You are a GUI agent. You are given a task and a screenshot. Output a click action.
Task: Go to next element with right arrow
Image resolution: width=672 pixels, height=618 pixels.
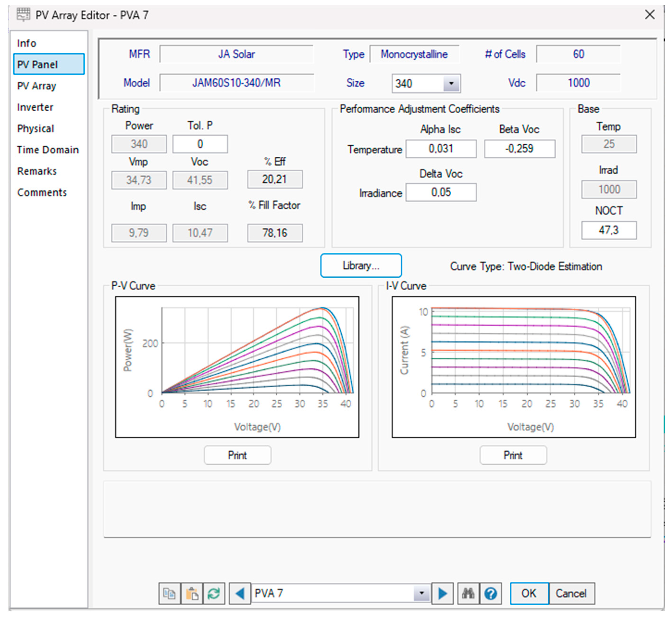point(442,594)
